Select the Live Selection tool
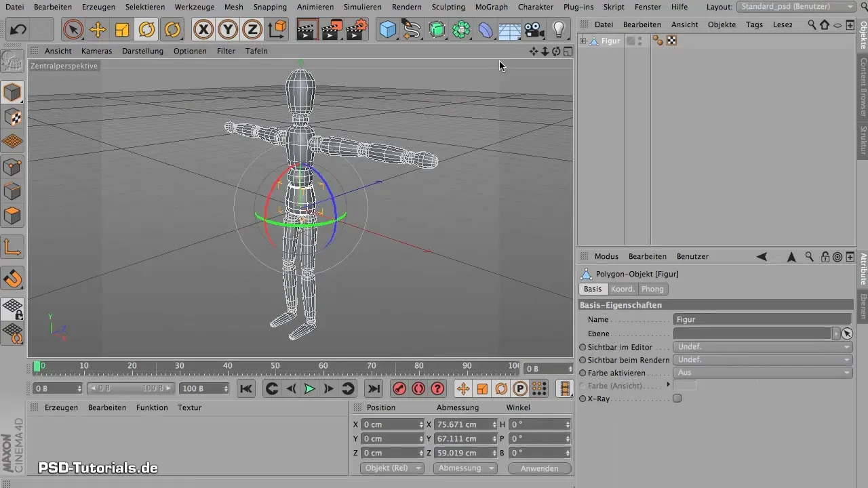The height and width of the screenshot is (488, 868). tap(73, 29)
